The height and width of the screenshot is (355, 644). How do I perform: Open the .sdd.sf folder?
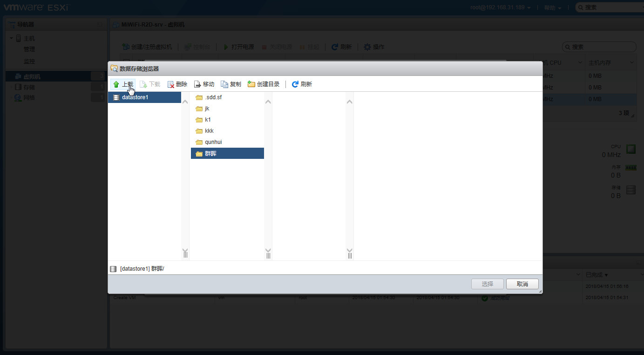(199, 97)
